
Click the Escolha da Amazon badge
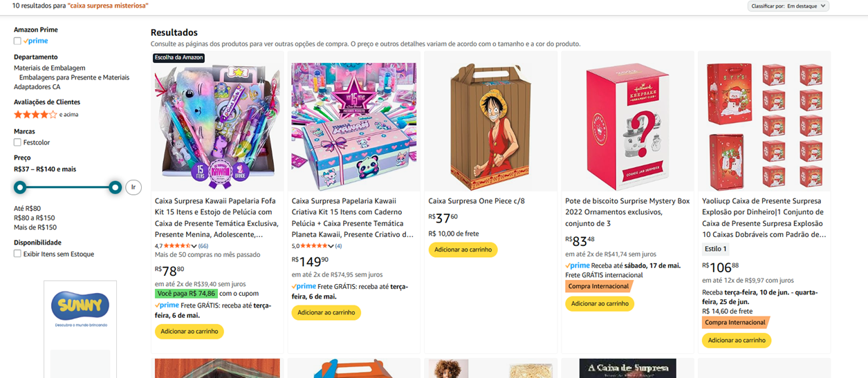(x=178, y=58)
